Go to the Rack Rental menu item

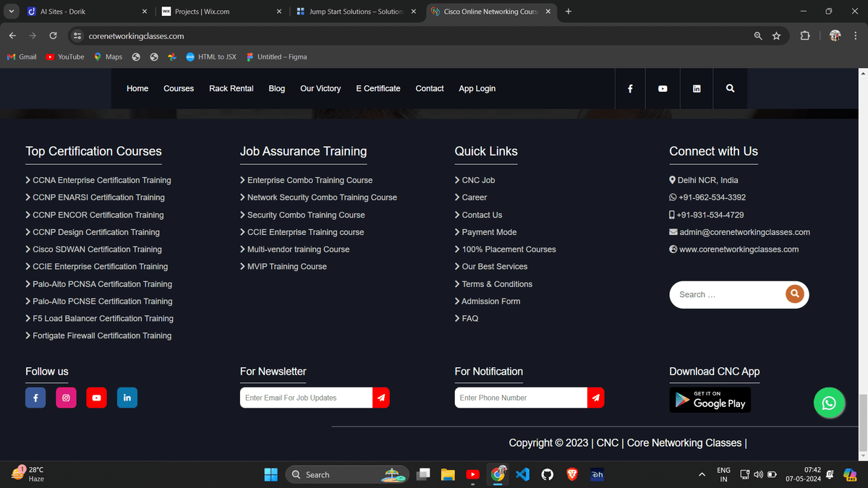point(231,88)
